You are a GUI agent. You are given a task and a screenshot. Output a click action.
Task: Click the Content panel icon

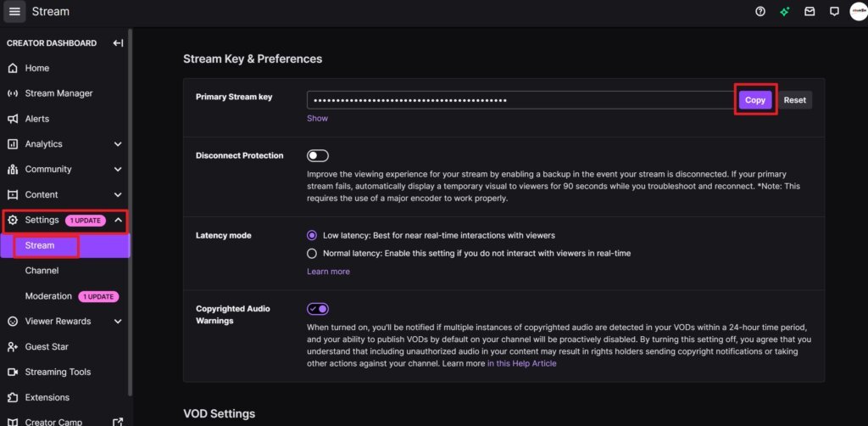[x=13, y=195]
